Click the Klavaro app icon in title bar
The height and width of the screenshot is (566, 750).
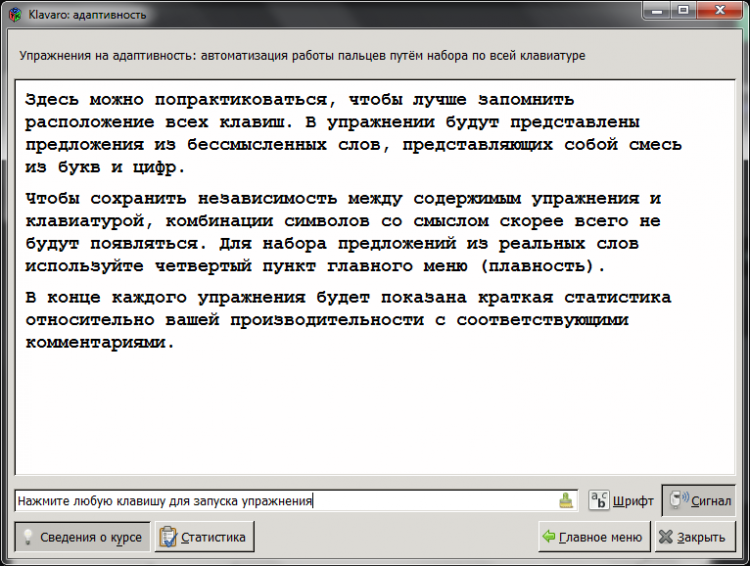[x=15, y=14]
